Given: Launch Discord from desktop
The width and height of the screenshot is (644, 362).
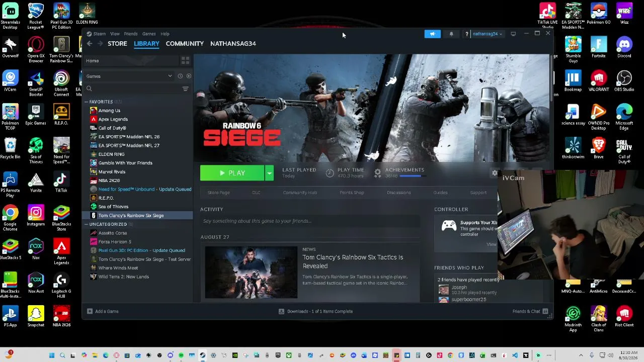Looking at the screenshot, I should coord(624,48).
